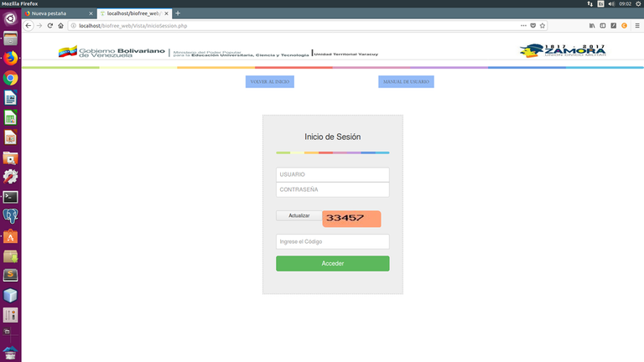
Task: Close the Nueva pestaña tab
Action: [91, 13]
